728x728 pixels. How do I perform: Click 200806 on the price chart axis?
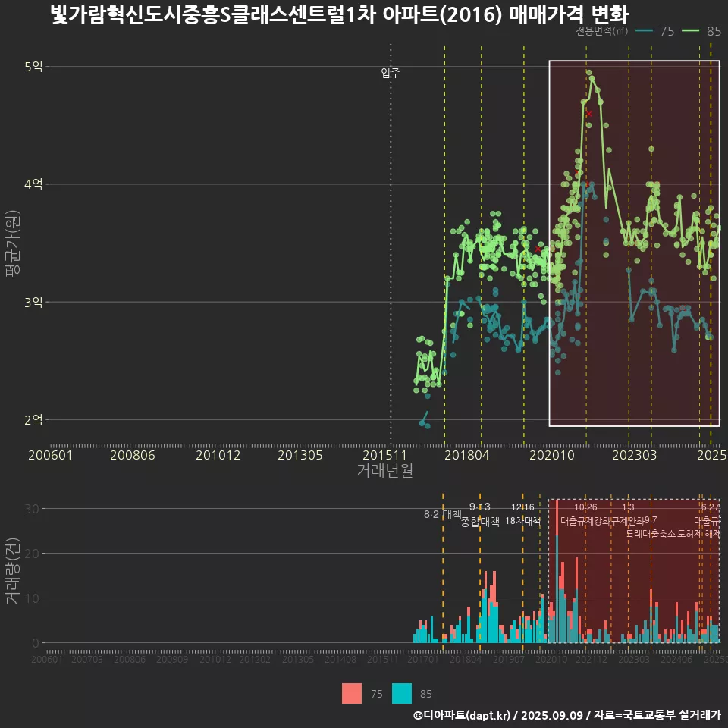[132, 455]
